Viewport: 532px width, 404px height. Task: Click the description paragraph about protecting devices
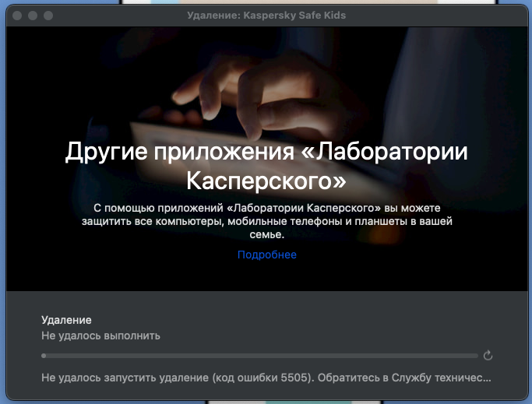point(266,221)
